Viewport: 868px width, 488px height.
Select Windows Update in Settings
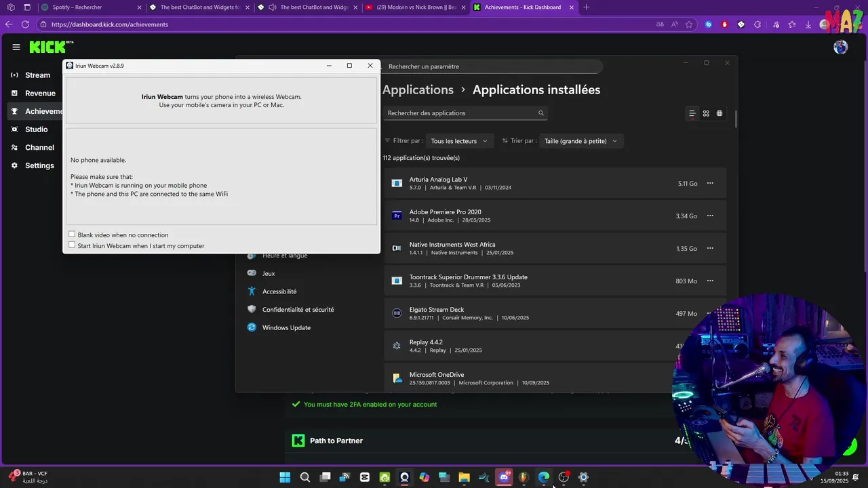click(x=286, y=327)
